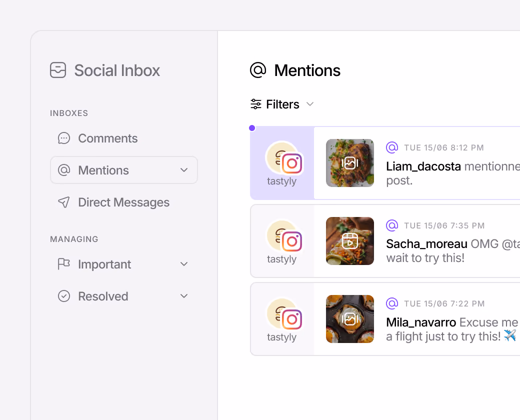Click the Mentions @ icon in sidebar

pos(64,170)
